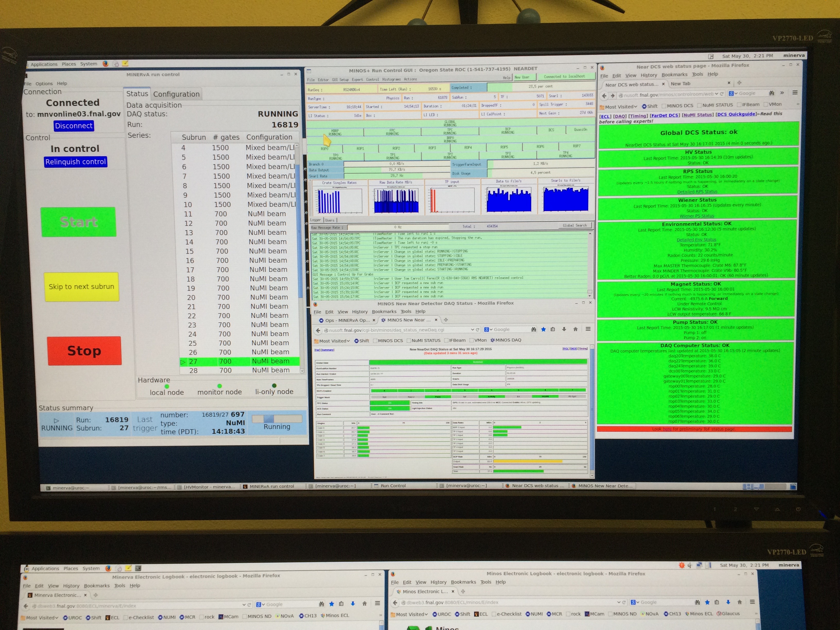Click the reload page icon in the address bar
840x630 pixels.
tap(478, 330)
